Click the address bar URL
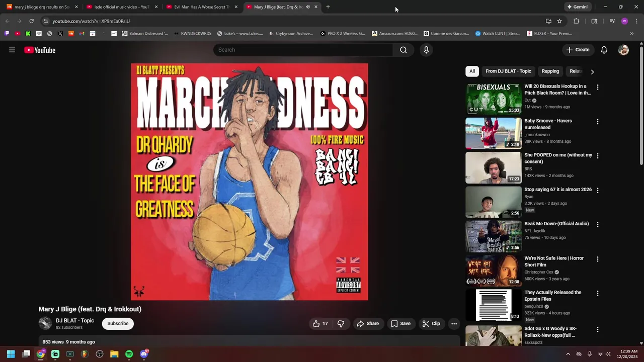The height and width of the screenshot is (362, 644). tap(91, 21)
